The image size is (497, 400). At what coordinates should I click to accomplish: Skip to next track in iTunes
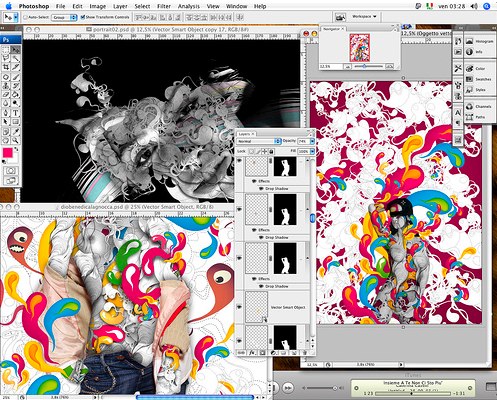pos(287,387)
